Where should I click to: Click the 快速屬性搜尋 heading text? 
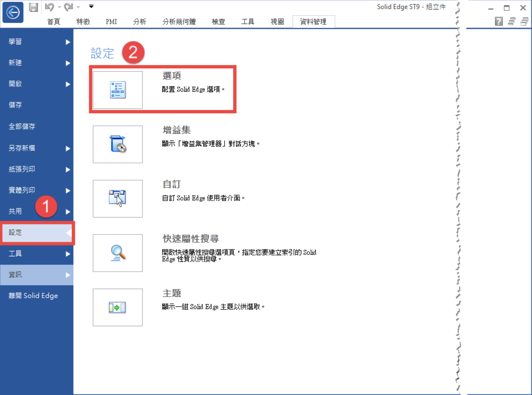[x=191, y=239]
